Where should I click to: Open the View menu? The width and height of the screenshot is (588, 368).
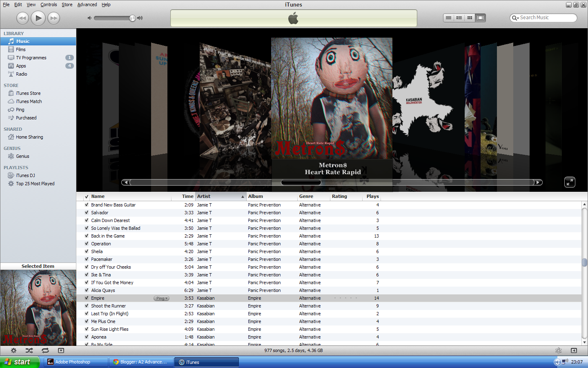[31, 4]
